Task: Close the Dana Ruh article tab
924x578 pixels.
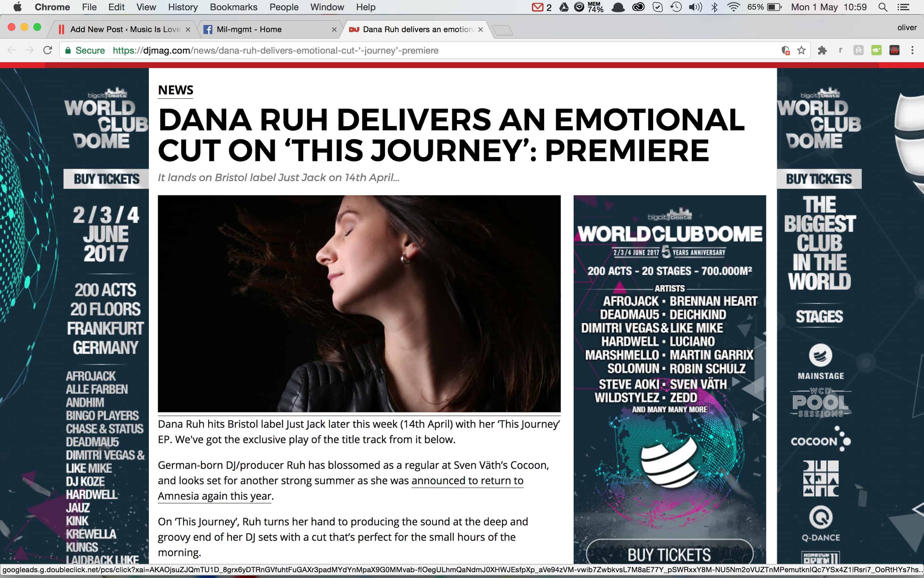Action: click(480, 30)
